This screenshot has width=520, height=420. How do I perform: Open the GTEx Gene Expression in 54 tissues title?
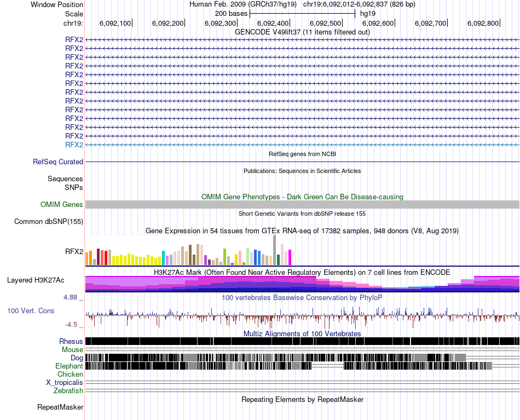pos(302,231)
